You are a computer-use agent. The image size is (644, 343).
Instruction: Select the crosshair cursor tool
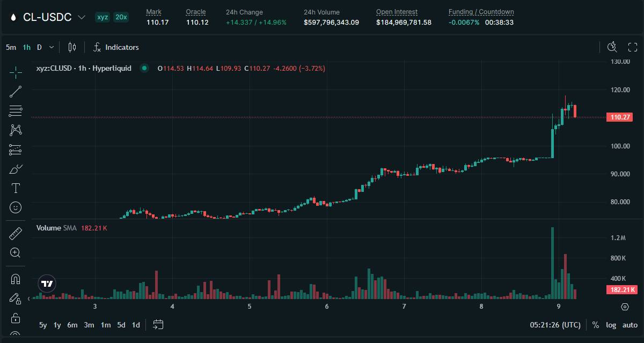coord(16,72)
